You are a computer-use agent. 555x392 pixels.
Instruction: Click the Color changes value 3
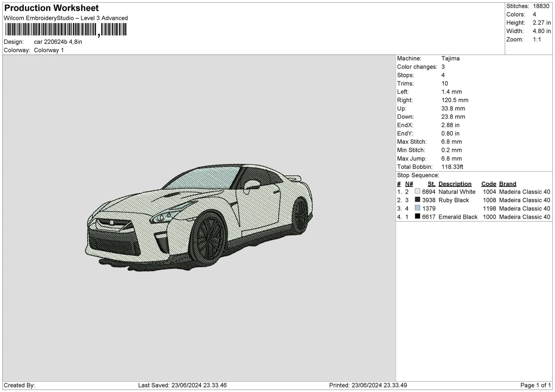(443, 67)
